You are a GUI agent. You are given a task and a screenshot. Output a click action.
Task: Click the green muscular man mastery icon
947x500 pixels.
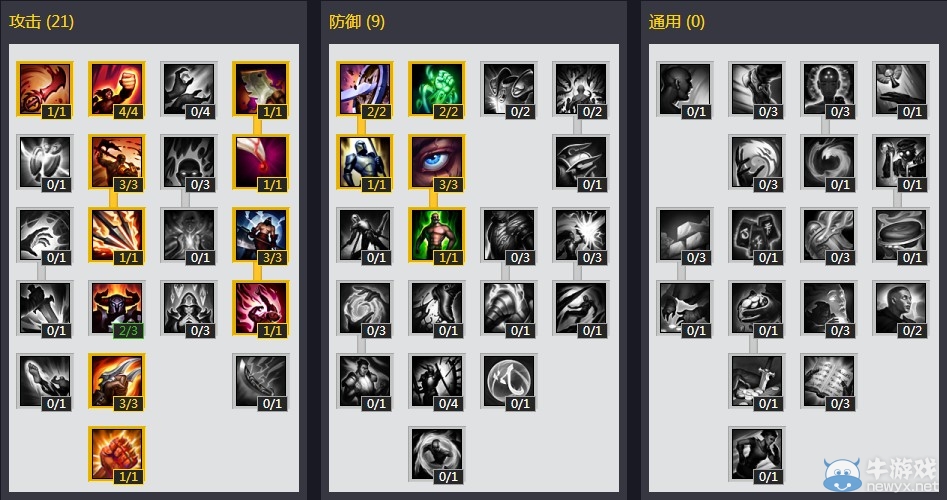[437, 235]
